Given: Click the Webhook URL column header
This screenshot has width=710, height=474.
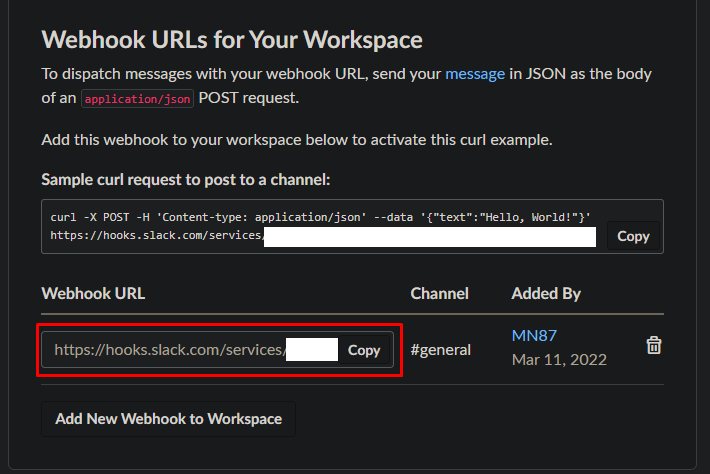Looking at the screenshot, I should pyautogui.click(x=93, y=293).
